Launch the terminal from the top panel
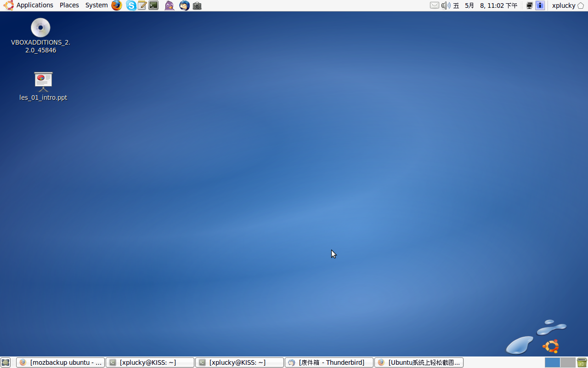 tap(154, 6)
